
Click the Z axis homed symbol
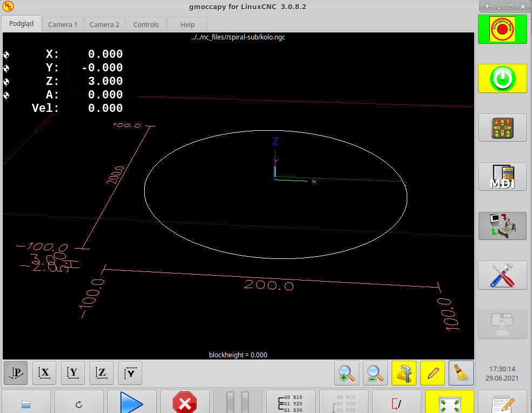(6, 82)
